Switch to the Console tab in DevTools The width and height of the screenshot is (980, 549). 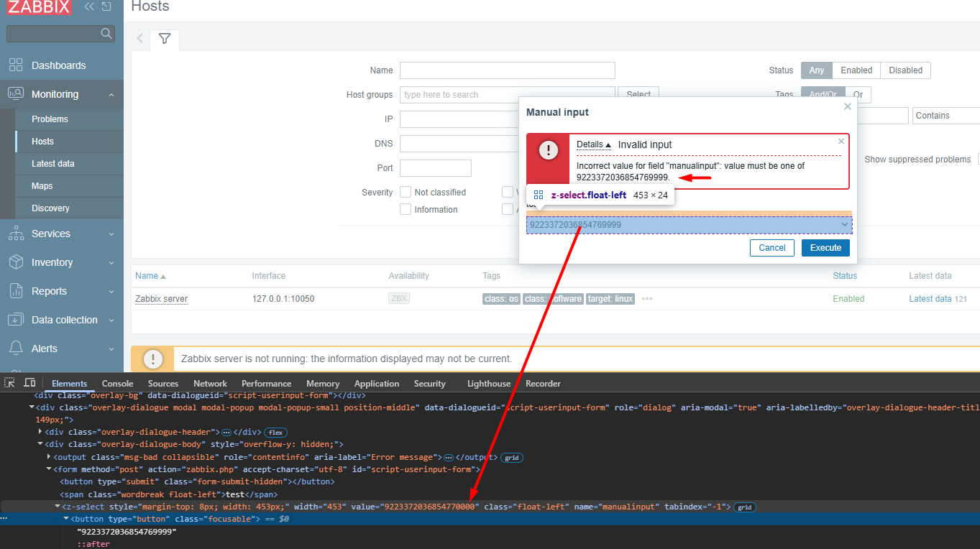point(117,384)
